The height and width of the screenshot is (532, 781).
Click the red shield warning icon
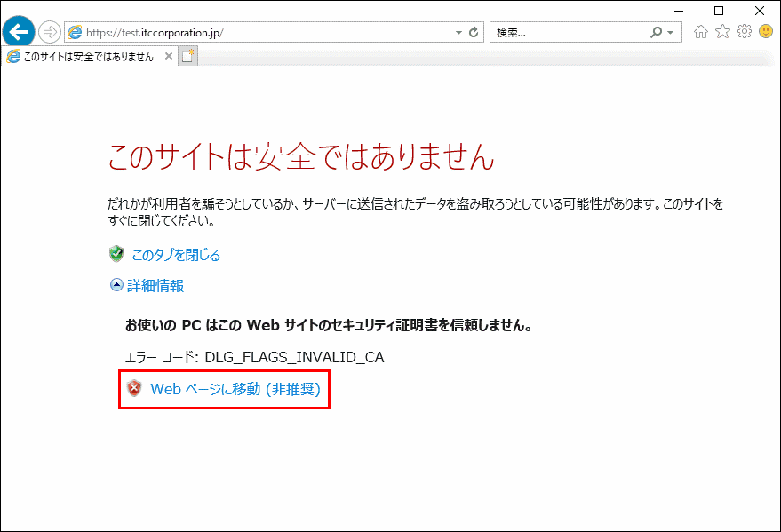coord(134,388)
